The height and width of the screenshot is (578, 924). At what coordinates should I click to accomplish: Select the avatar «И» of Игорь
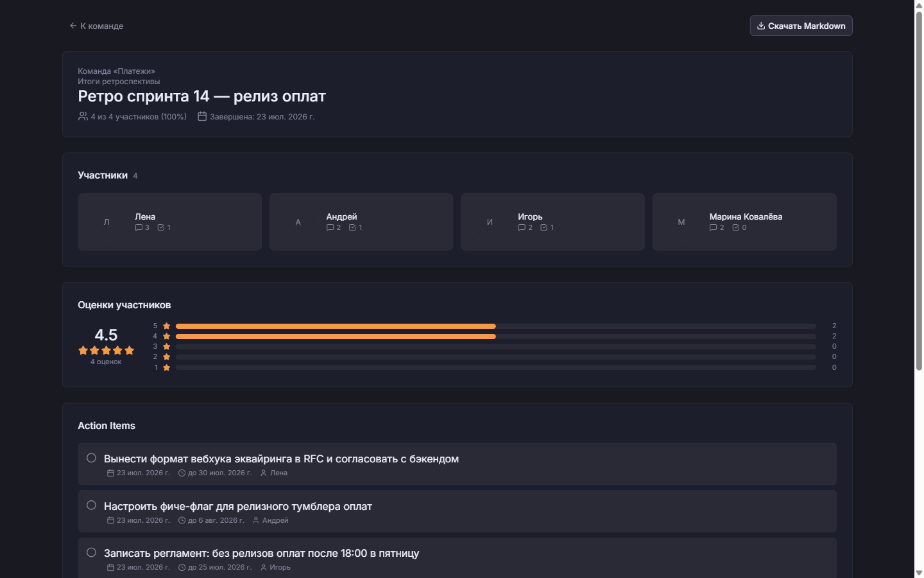[x=490, y=222]
